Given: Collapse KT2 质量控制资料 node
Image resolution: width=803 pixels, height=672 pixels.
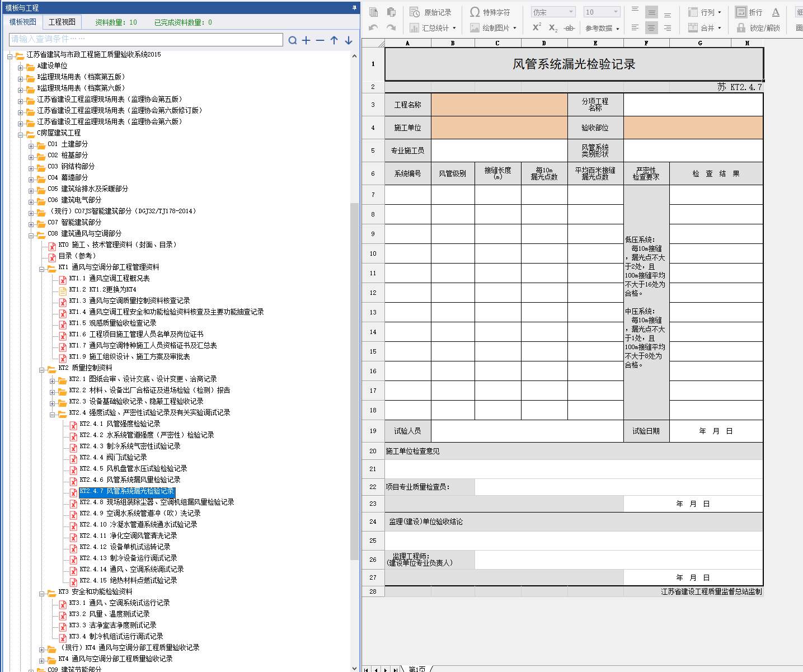Looking at the screenshot, I should 42,369.
